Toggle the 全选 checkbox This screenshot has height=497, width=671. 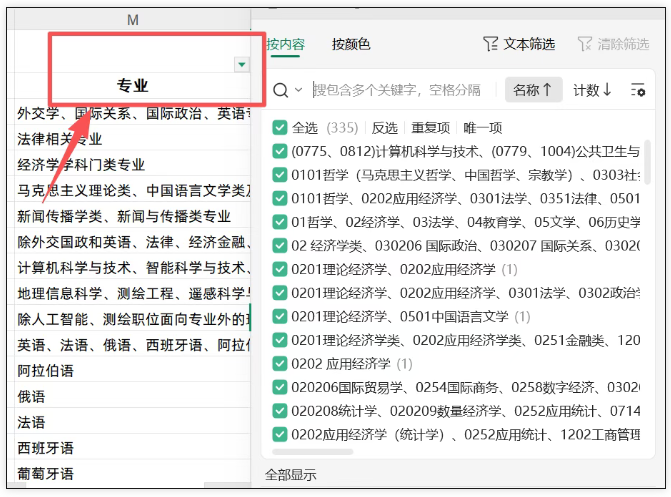(280, 128)
